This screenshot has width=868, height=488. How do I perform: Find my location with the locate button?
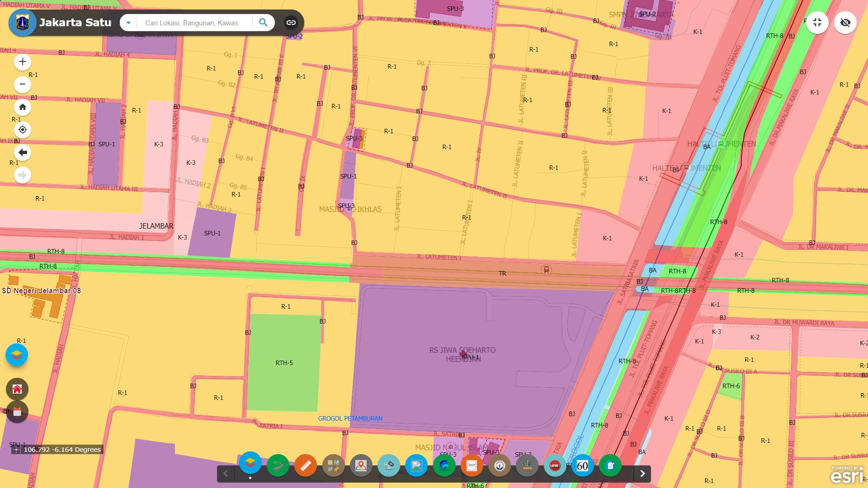coord(23,130)
